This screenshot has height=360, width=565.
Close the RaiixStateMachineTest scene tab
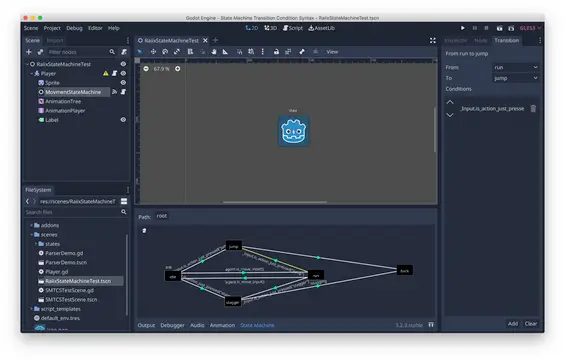205,40
